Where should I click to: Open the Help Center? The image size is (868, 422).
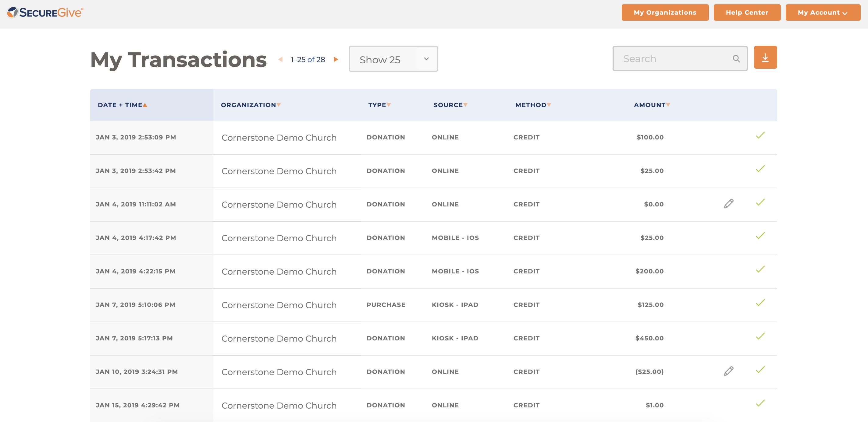point(747,13)
